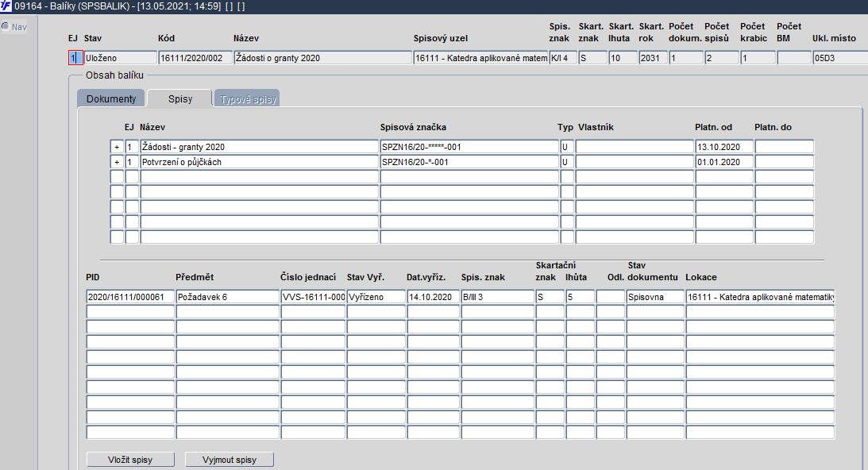Switch to the Dokumenty tab
The image size is (868, 470).
[110, 98]
